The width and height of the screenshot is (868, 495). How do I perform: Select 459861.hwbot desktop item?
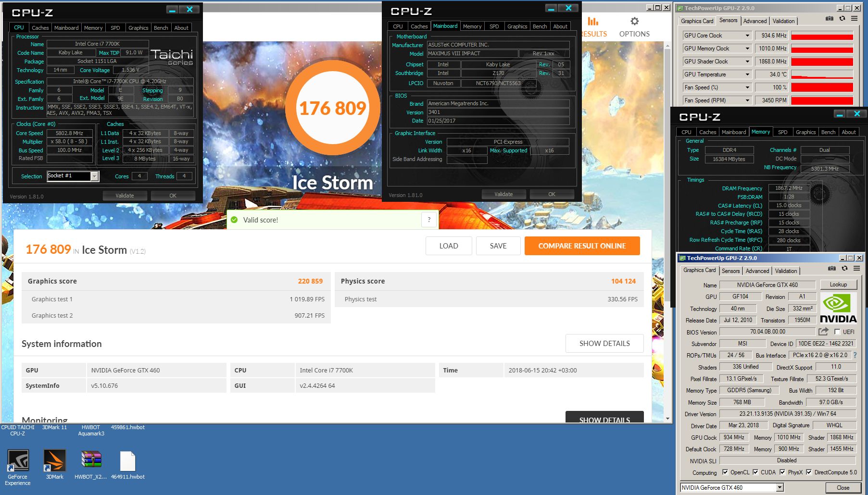coord(127,427)
